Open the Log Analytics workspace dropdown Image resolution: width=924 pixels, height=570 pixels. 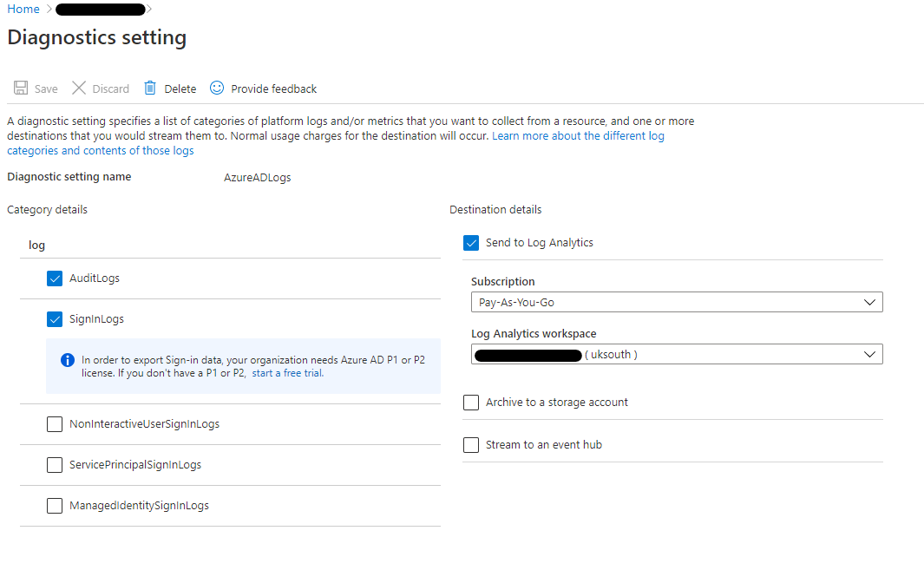coord(677,354)
